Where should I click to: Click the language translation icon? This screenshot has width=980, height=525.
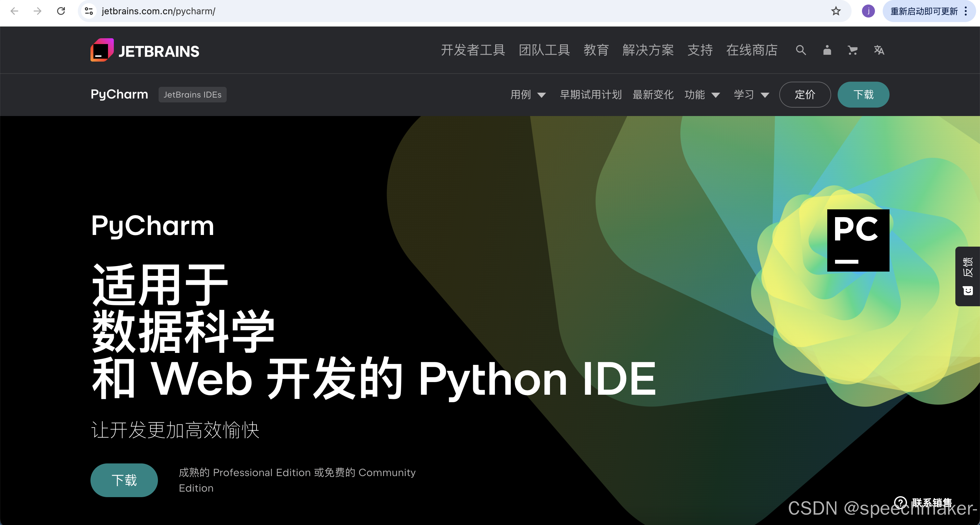coord(879,50)
